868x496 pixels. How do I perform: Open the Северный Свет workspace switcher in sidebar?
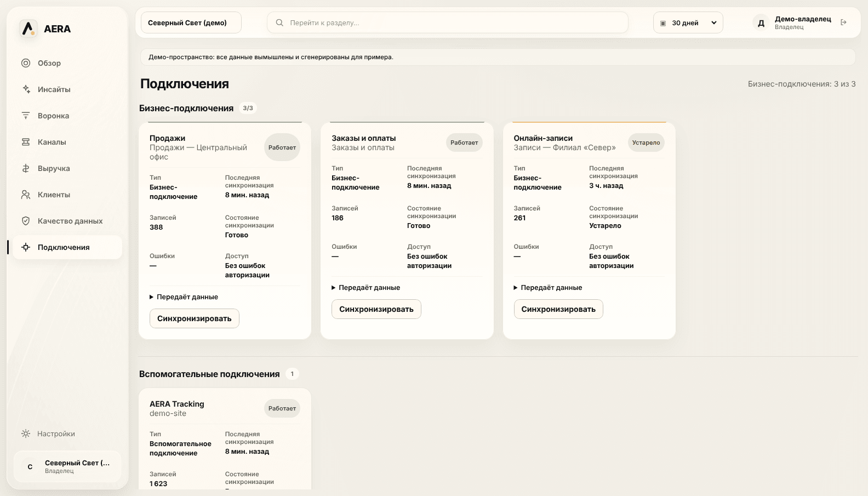click(67, 467)
